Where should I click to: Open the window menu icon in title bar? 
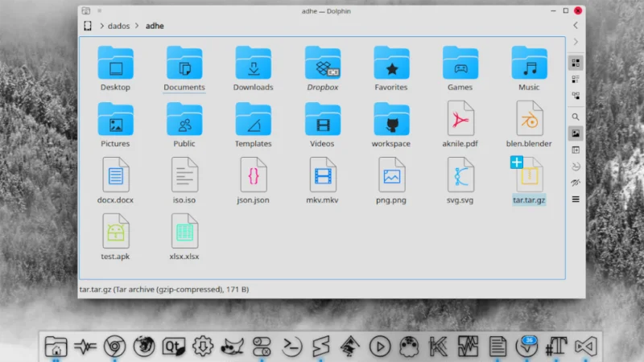click(85, 10)
